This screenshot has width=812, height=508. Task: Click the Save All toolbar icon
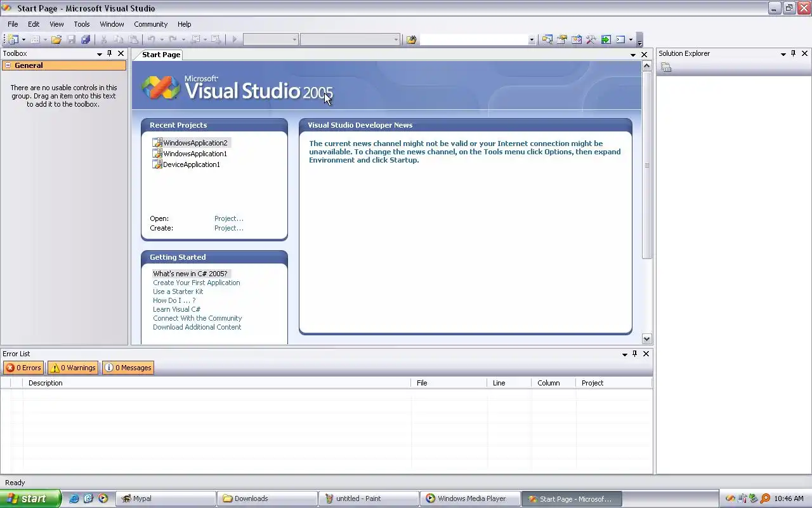tap(86, 39)
